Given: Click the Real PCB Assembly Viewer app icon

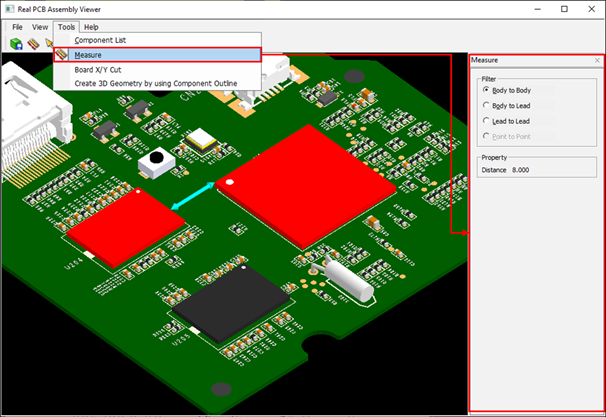Looking at the screenshot, I should pyautogui.click(x=9, y=8).
